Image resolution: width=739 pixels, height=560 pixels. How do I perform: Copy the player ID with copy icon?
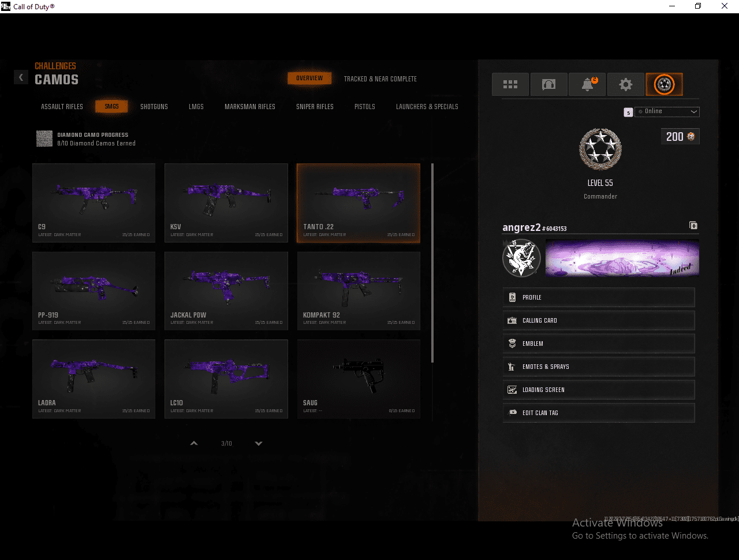click(693, 226)
